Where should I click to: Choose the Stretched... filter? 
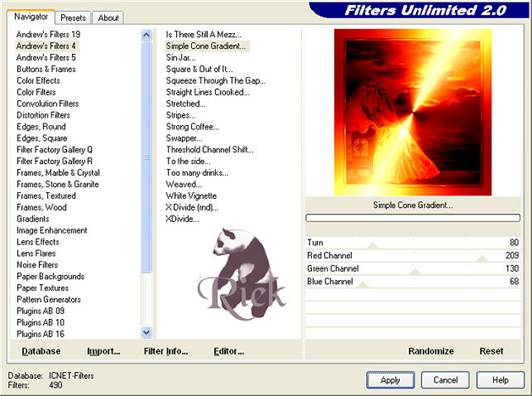[186, 103]
